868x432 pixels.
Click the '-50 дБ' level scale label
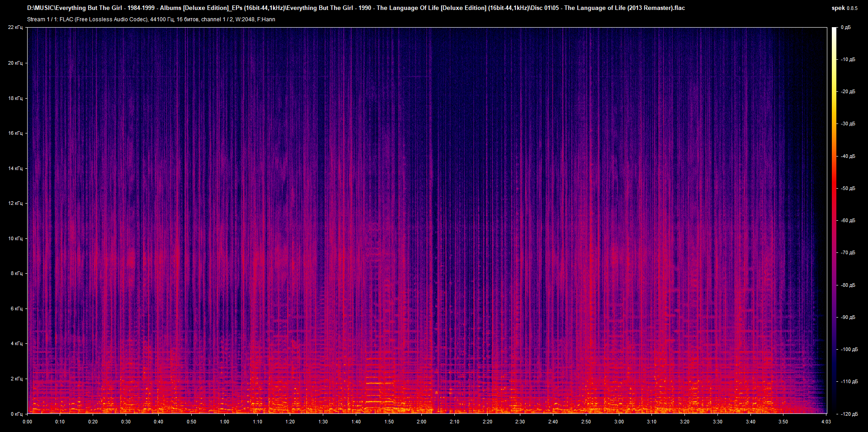(x=848, y=188)
